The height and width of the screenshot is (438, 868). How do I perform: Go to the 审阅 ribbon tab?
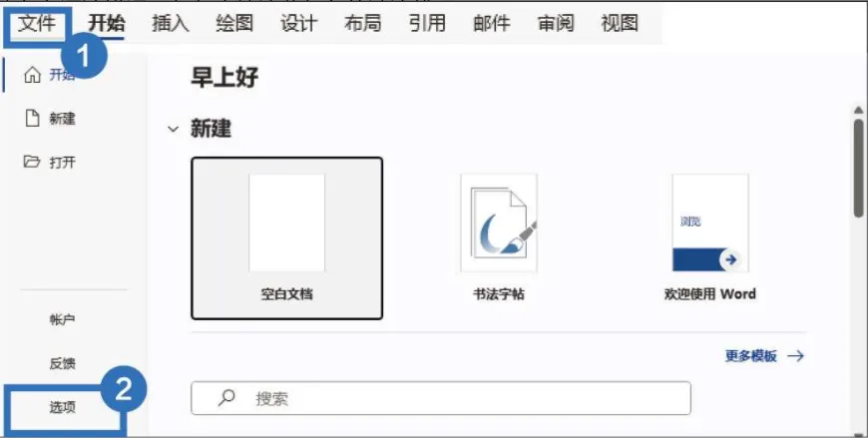tap(556, 23)
